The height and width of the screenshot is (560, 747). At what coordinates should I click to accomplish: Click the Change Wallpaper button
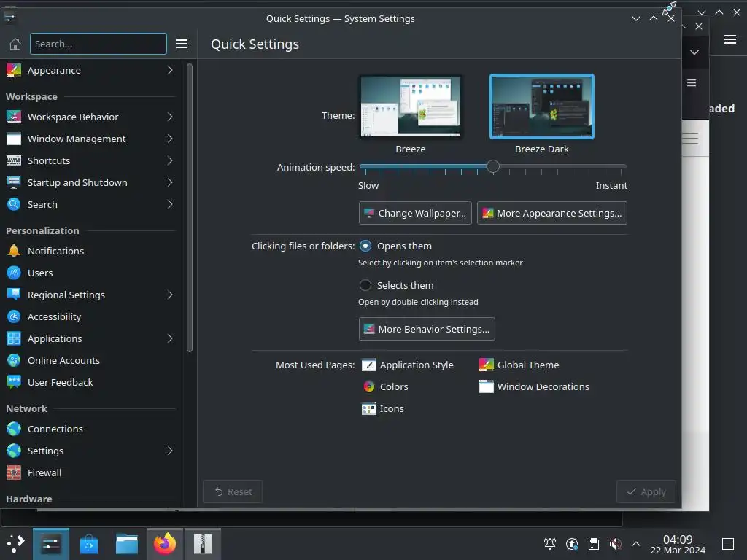pos(415,213)
